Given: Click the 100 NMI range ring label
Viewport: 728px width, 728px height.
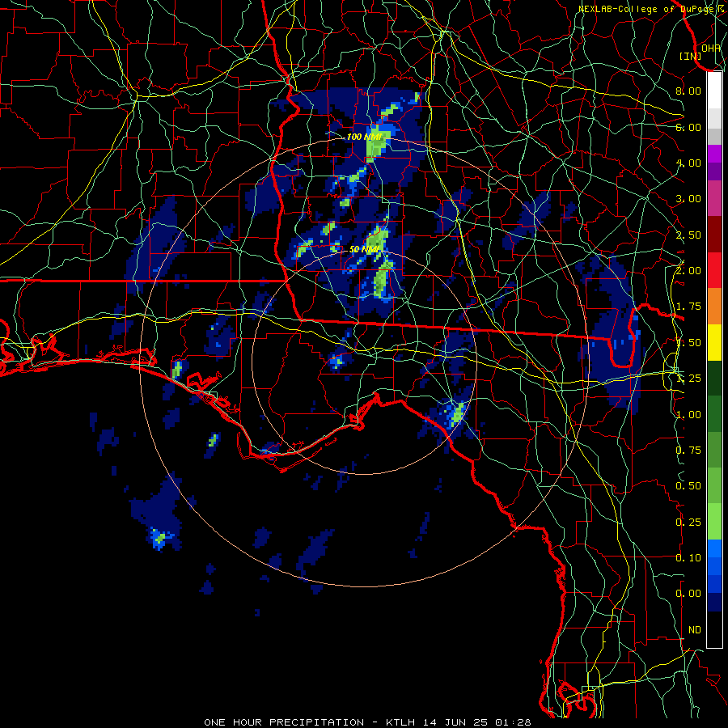Looking at the screenshot, I should [x=364, y=137].
